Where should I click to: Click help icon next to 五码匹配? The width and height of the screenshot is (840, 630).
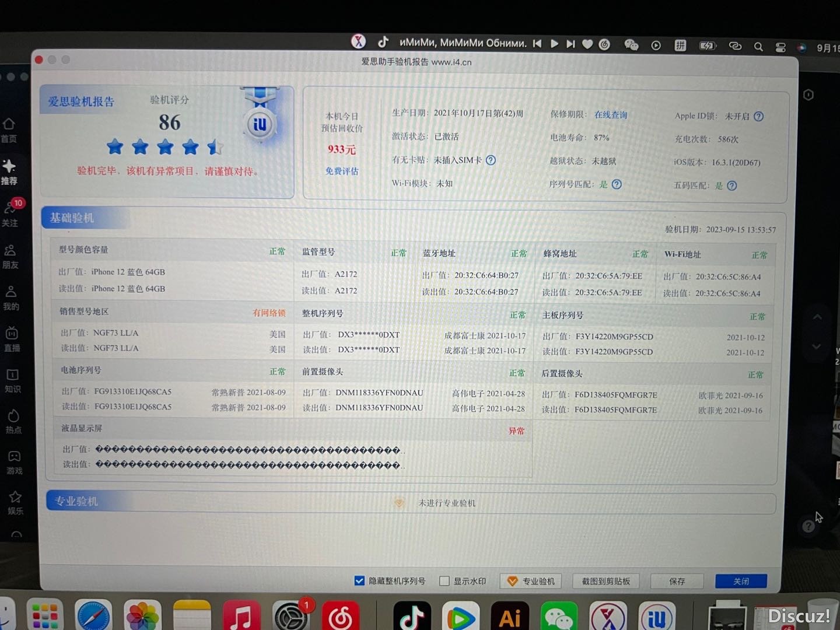pyautogui.click(x=732, y=185)
